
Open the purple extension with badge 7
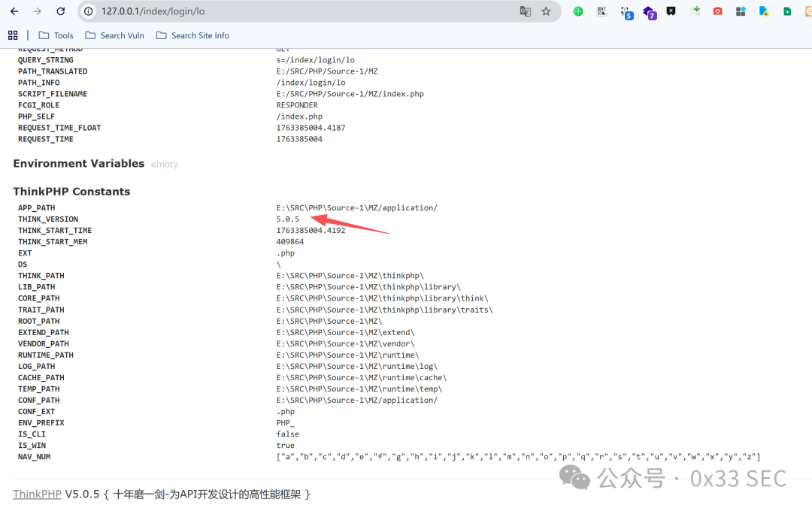coord(650,13)
